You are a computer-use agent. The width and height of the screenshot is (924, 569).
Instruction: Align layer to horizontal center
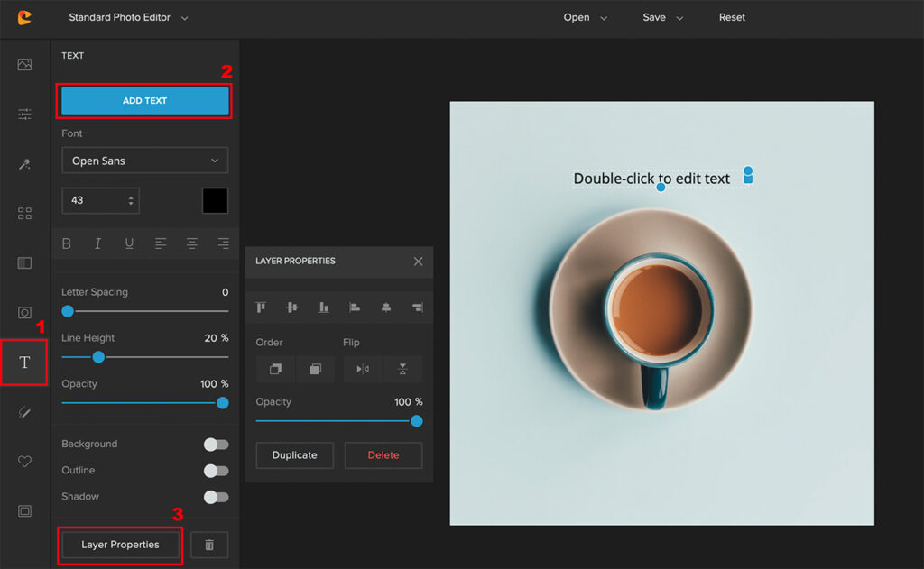tap(386, 307)
